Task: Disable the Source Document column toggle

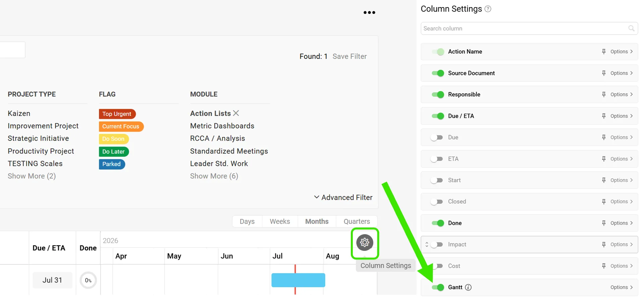Action: (x=438, y=73)
